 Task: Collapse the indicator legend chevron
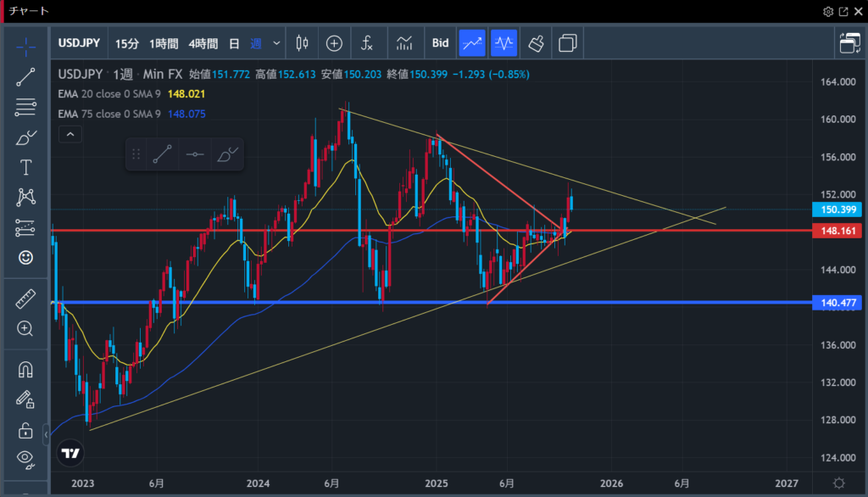click(x=70, y=134)
